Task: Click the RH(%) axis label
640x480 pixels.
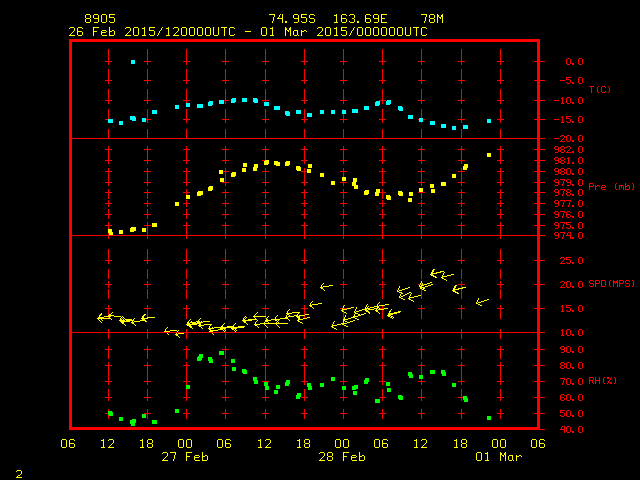Action: tap(602, 381)
